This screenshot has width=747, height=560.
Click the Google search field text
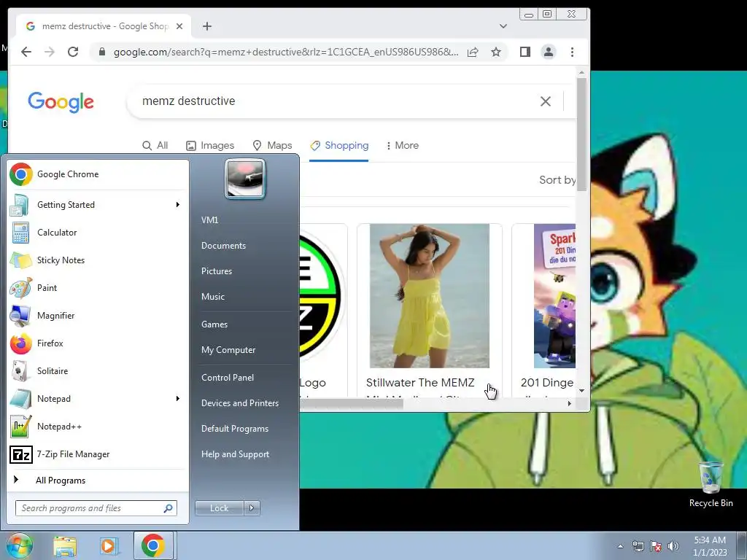pyautogui.click(x=189, y=101)
